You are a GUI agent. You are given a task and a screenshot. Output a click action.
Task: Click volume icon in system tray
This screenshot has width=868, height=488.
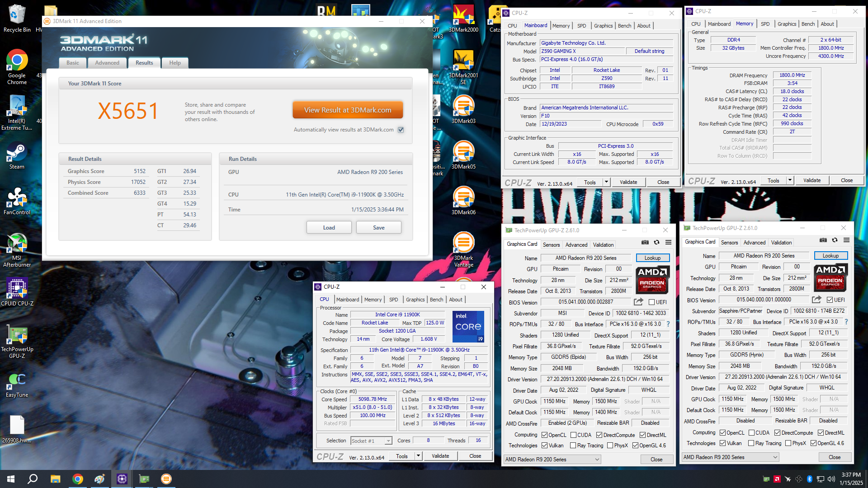(x=831, y=479)
